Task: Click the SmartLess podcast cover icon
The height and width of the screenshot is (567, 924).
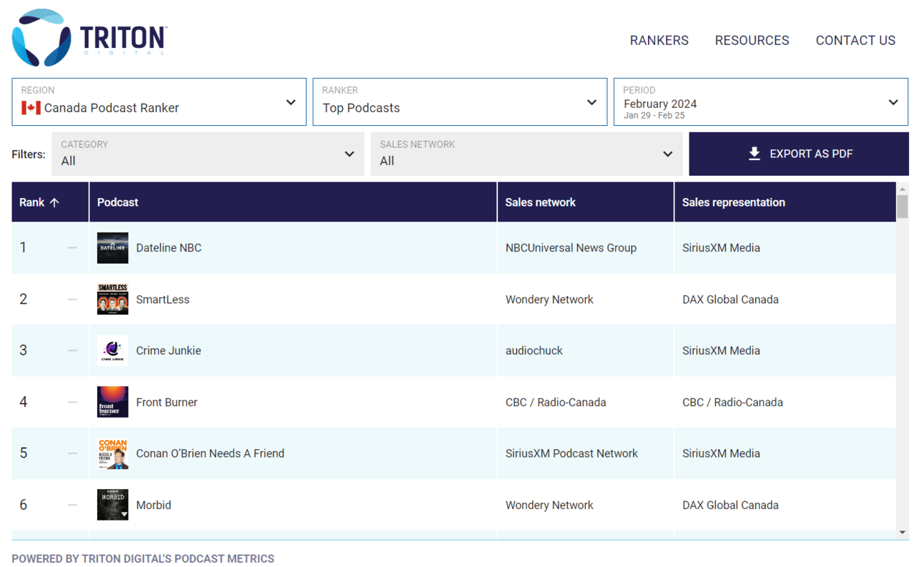Action: tap(112, 300)
